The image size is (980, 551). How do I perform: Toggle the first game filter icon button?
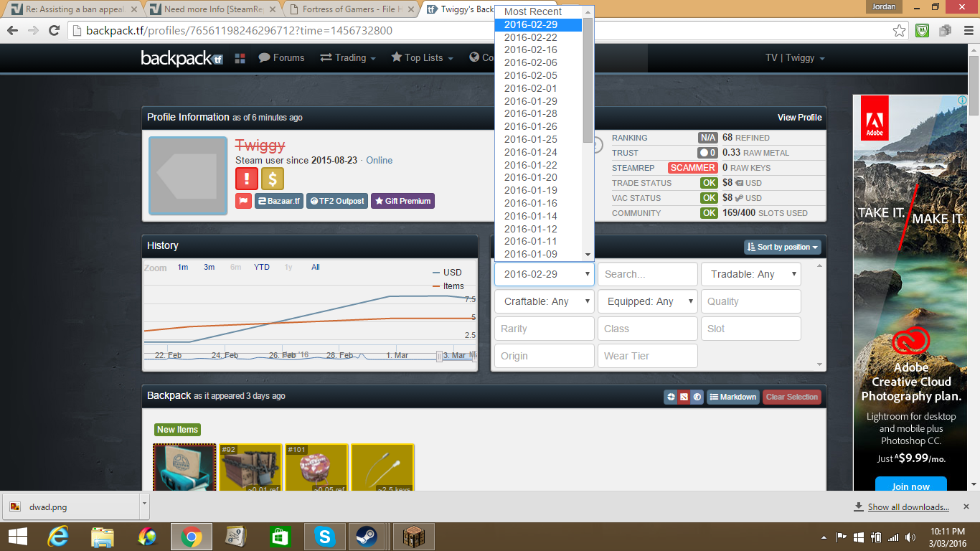671,397
